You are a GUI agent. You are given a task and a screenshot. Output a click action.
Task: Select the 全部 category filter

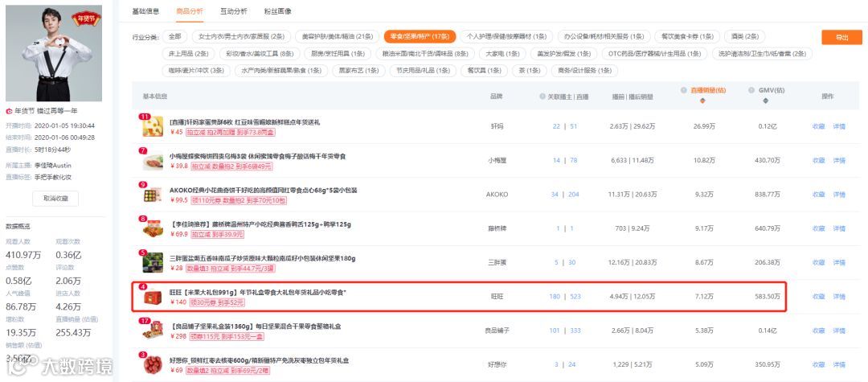pos(175,36)
